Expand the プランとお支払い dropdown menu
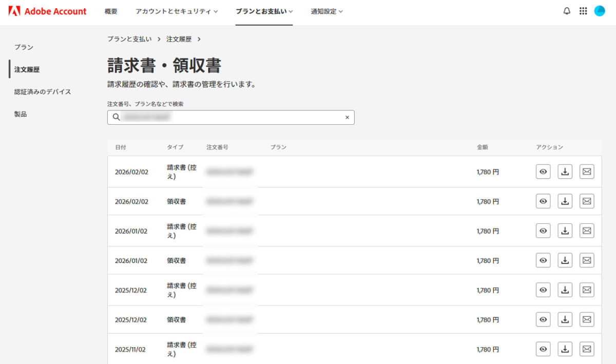Screen dimensions: 616x364 (264, 11)
